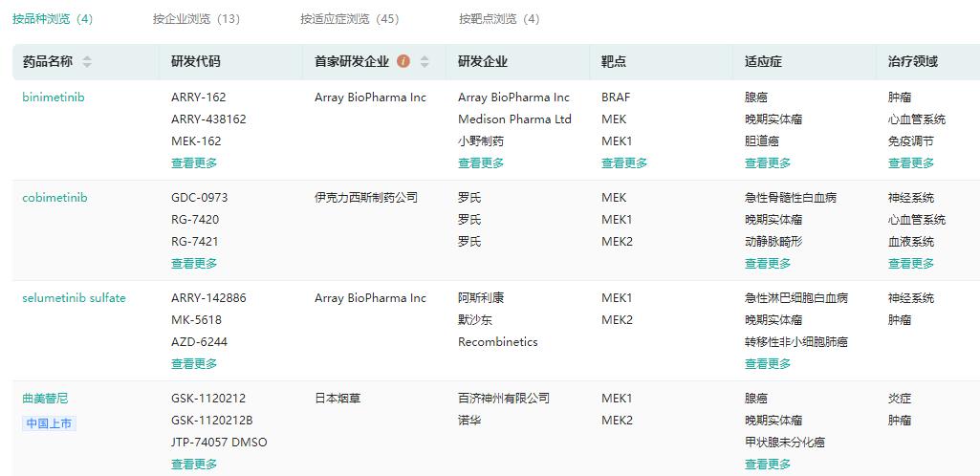Open the binimetinib drug link
980x476 pixels.
coord(54,97)
